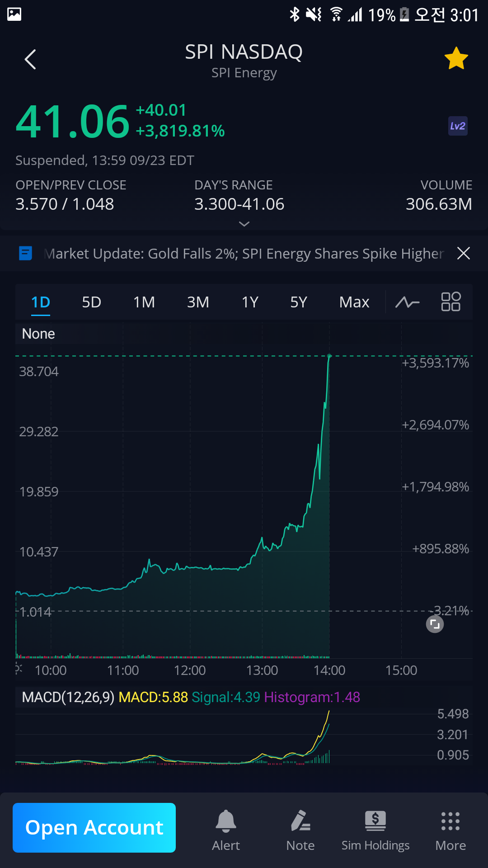Add a Note with pencil icon

300,830
